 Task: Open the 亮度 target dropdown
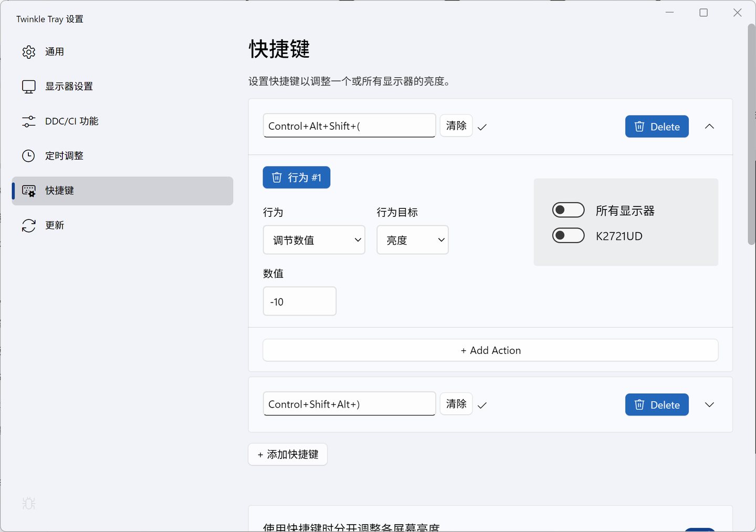click(412, 239)
